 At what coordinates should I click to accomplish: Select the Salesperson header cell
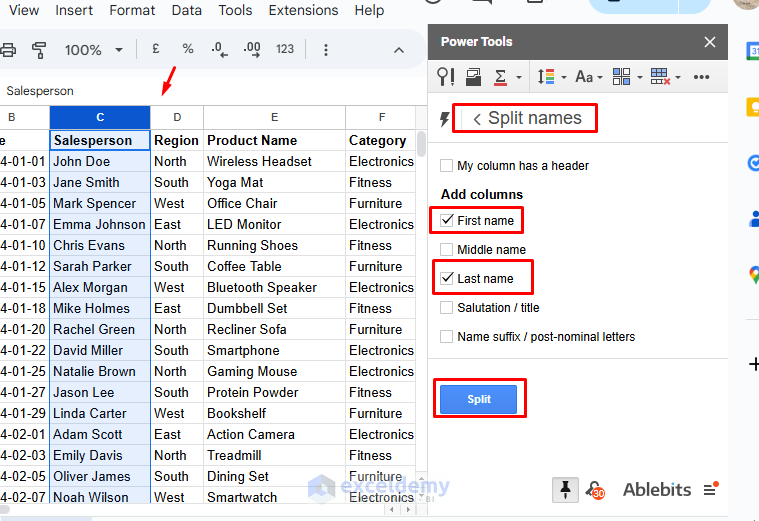[x=100, y=140]
